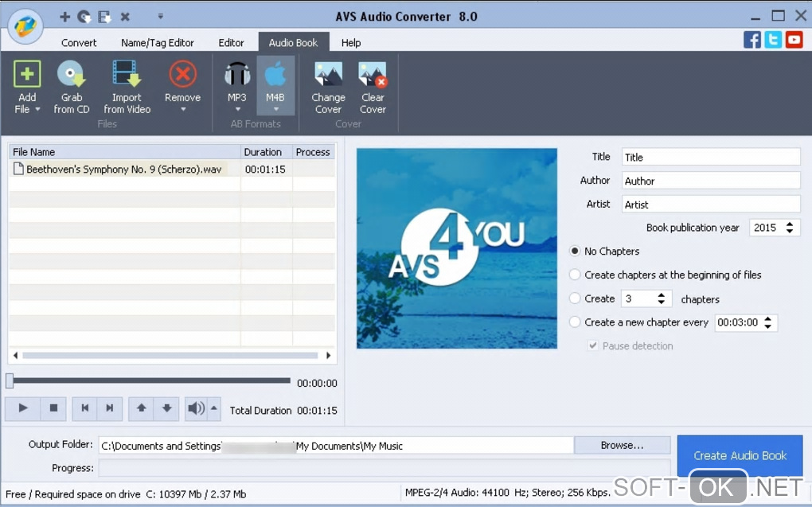
Task: Select Create chapters at beginning of files
Action: coord(574,275)
